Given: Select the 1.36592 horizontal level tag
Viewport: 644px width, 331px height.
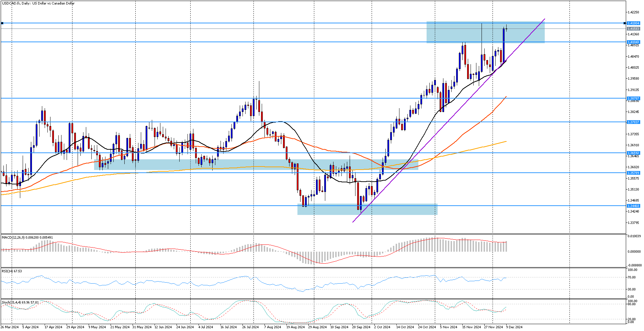Looking at the screenshot, I should 633,153.
